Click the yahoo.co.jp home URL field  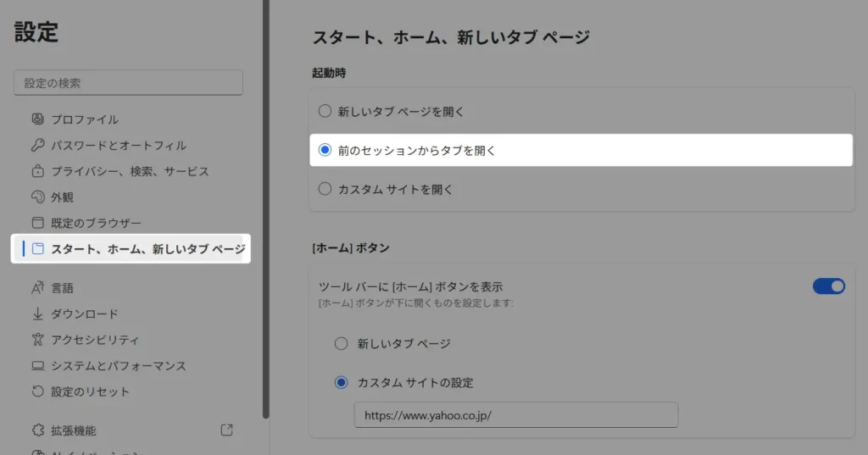pos(515,415)
